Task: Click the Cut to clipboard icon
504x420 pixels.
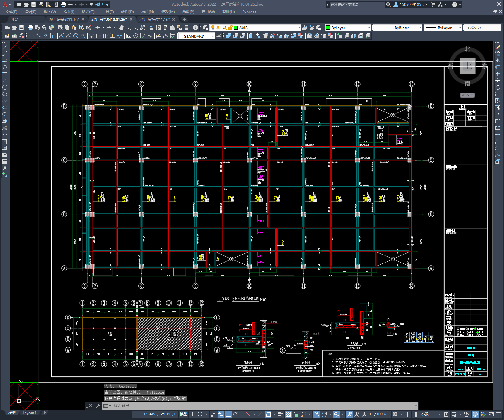Action: click(x=60, y=28)
